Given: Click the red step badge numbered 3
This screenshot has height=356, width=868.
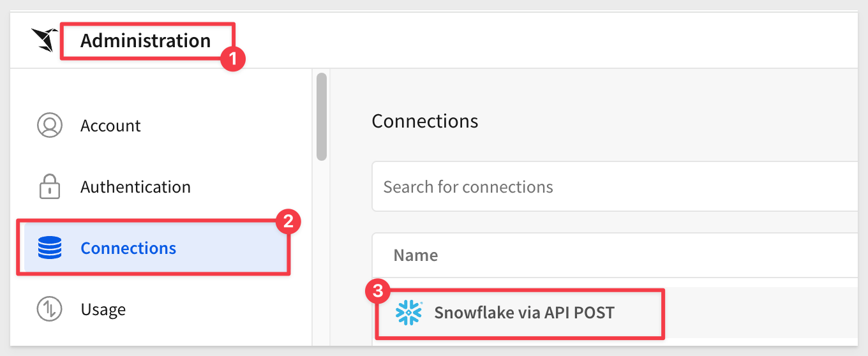Looking at the screenshot, I should [377, 292].
